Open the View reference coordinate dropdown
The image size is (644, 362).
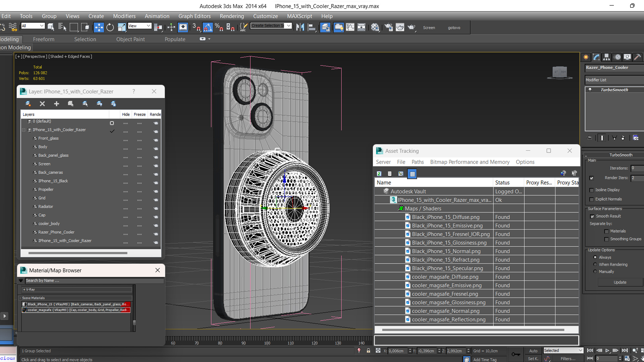tap(139, 26)
